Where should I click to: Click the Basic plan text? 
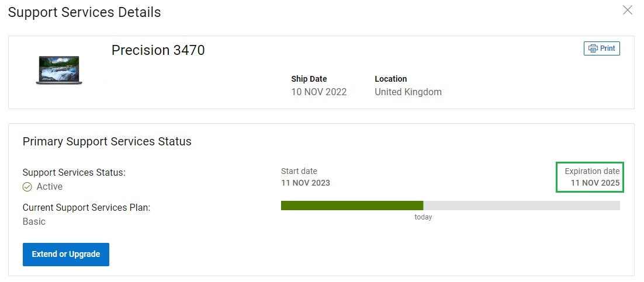click(x=34, y=222)
